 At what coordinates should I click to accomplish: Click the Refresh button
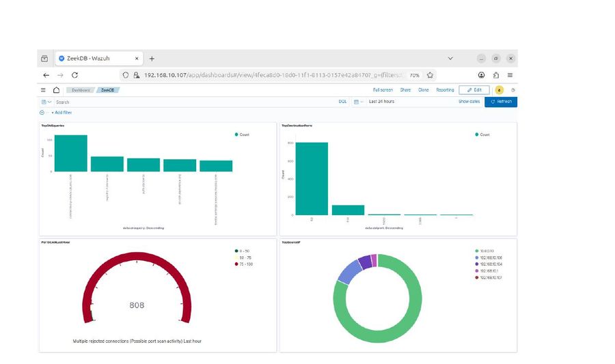[501, 102]
